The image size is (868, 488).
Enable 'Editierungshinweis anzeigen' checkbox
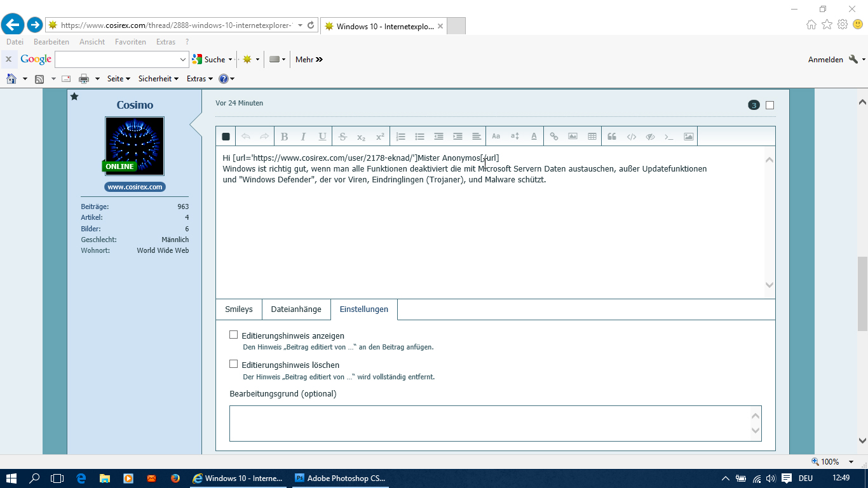[x=233, y=335]
